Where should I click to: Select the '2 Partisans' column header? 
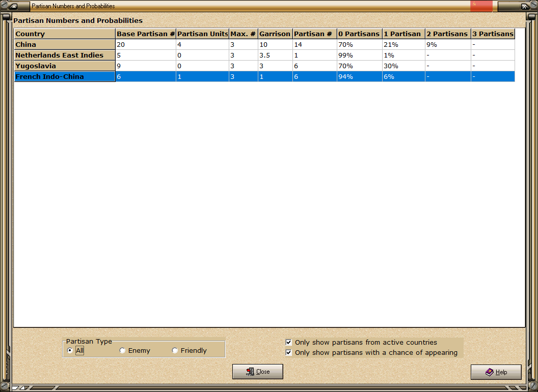click(x=448, y=34)
